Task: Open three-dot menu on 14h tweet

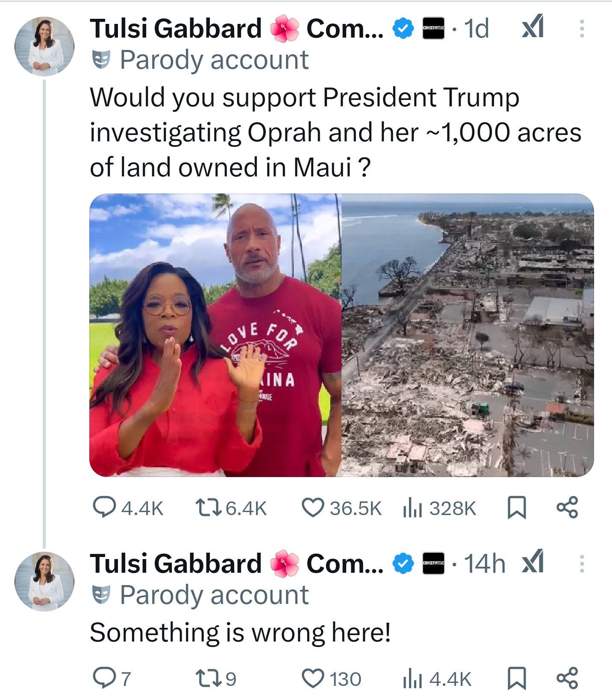Action: tap(582, 564)
